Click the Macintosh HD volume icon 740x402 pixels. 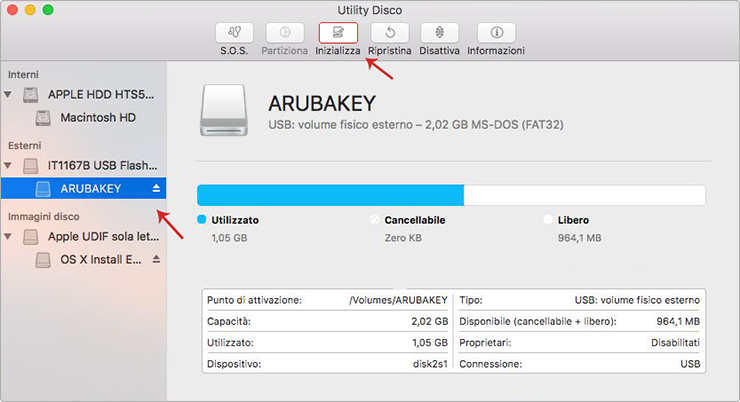[43, 118]
